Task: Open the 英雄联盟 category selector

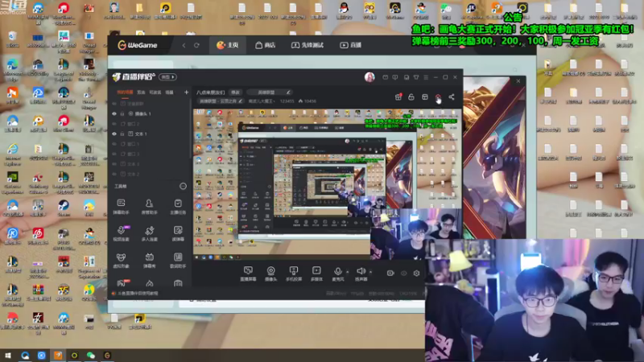Action: point(270,93)
